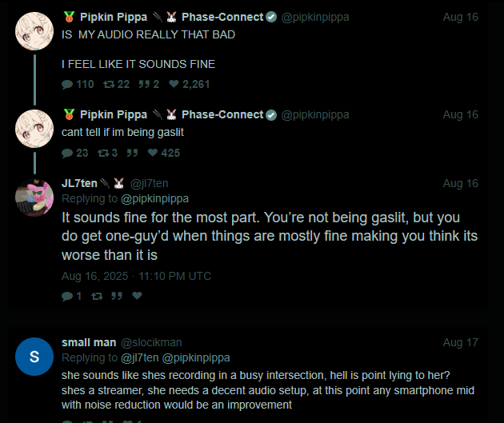This screenshot has width=504, height=423.
Task: Click @pipkinpippa link in JL7ten's 'Replying to'
Action: click(x=154, y=198)
